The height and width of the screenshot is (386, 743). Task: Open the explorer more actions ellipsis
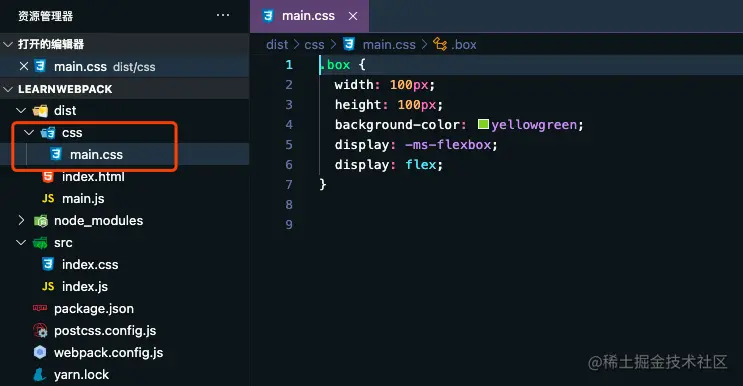click(223, 16)
